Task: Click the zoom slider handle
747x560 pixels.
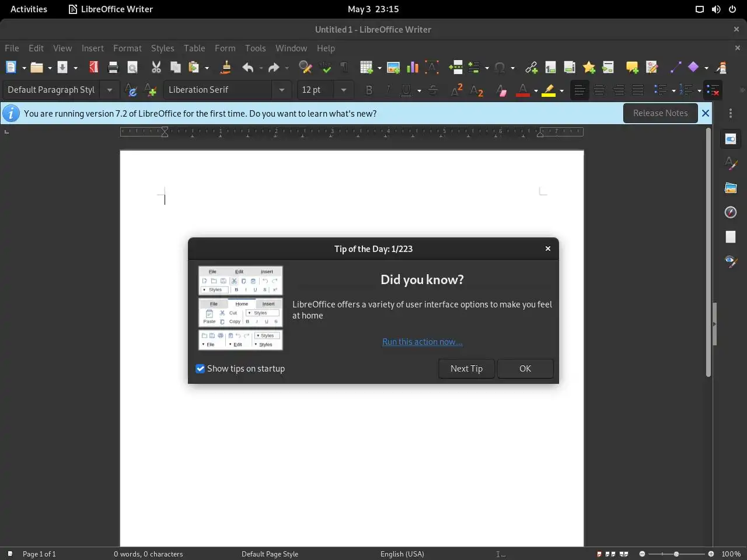Action: (676, 554)
